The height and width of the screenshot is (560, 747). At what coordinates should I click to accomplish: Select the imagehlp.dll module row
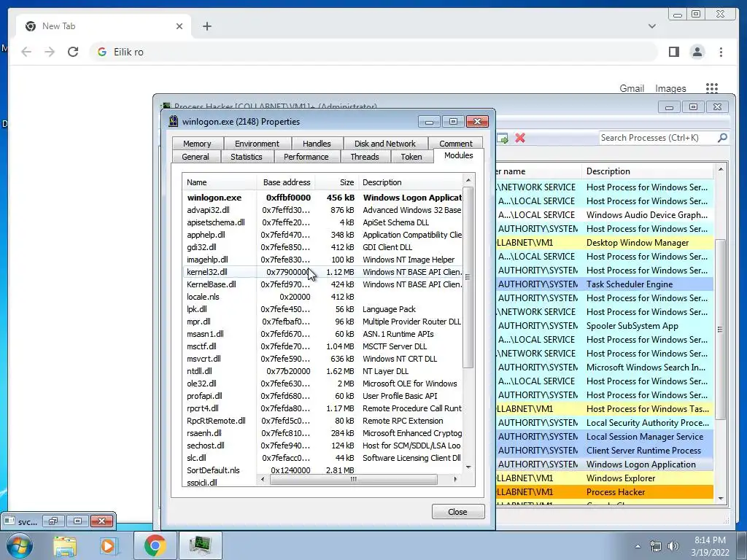point(322,260)
